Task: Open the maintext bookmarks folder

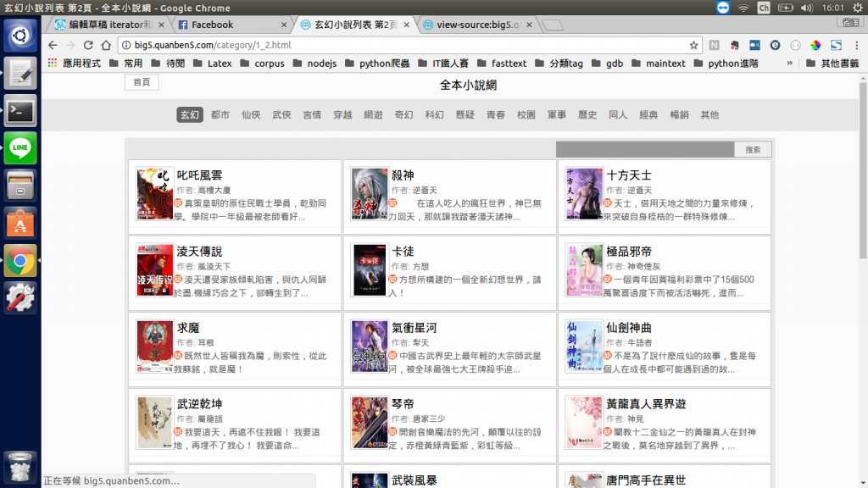Action: pyautogui.click(x=659, y=63)
